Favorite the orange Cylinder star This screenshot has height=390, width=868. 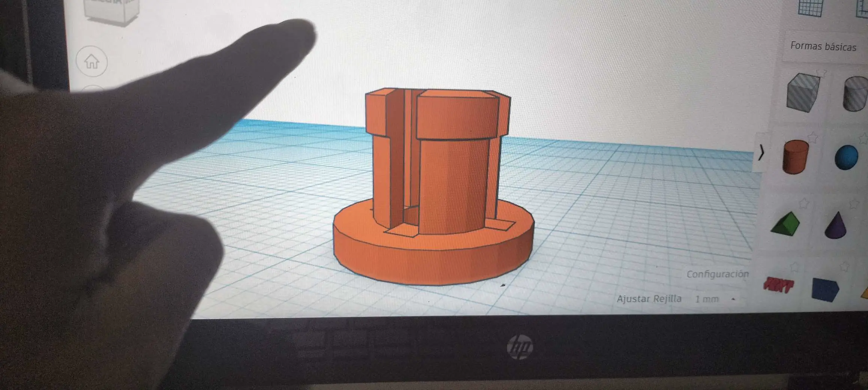tap(813, 138)
